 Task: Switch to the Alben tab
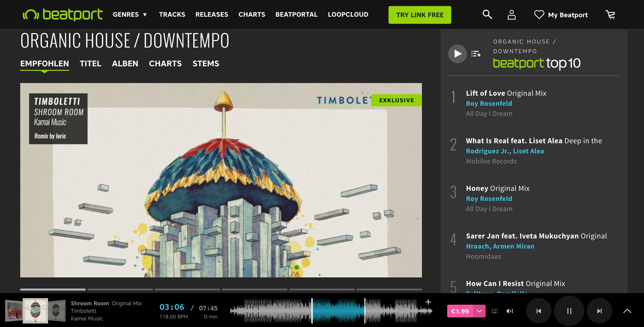(125, 64)
